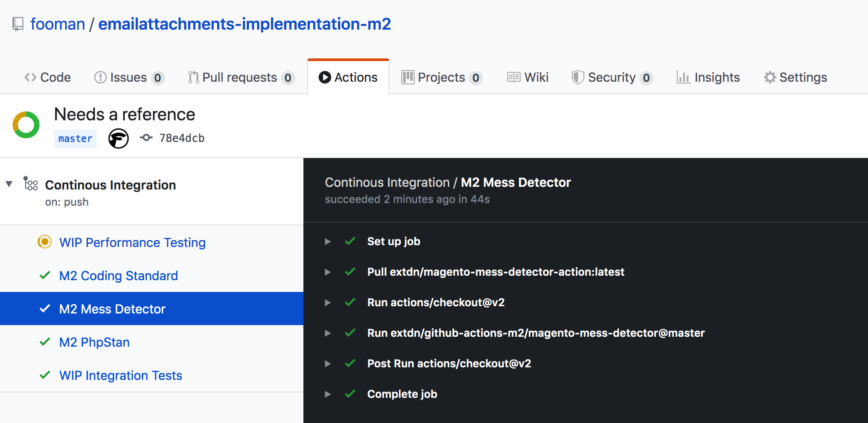Click the green checkmark beside Set up job
The width and height of the screenshot is (868, 423).
[x=350, y=241]
